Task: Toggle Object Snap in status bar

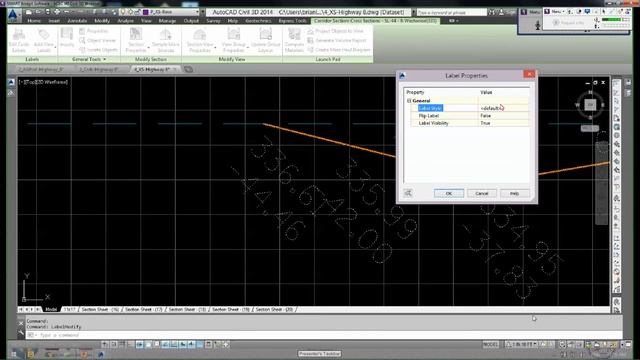Action: point(148,344)
